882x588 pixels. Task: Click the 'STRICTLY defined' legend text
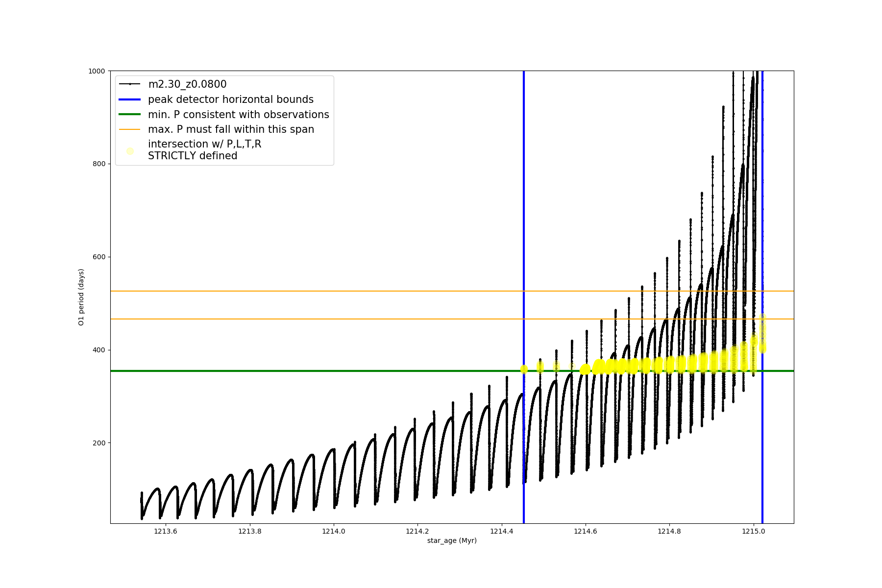click(193, 156)
